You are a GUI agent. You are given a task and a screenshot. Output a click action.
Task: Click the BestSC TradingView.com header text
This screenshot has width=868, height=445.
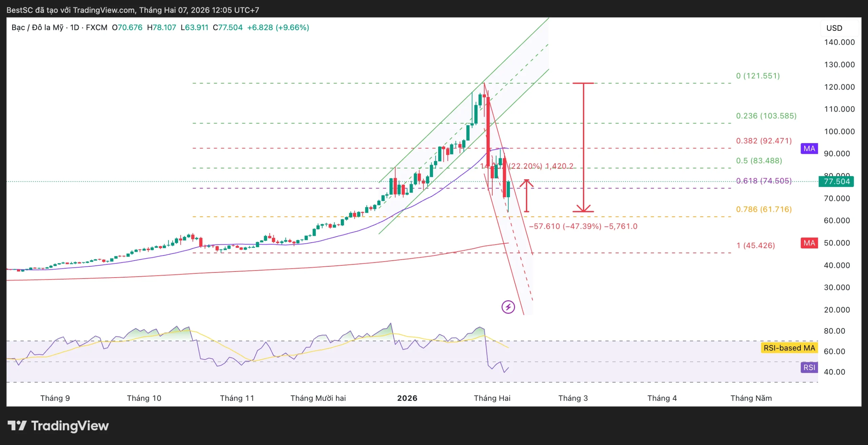[x=133, y=10]
